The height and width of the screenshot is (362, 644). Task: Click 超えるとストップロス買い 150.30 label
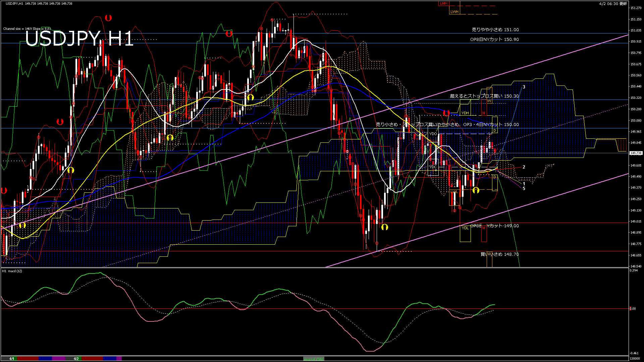coord(484,96)
